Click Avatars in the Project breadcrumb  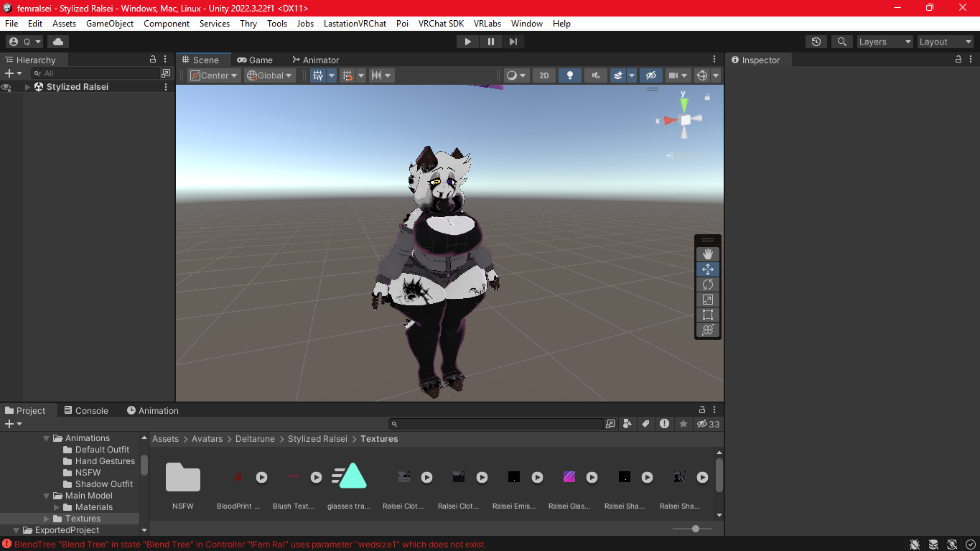pos(207,439)
